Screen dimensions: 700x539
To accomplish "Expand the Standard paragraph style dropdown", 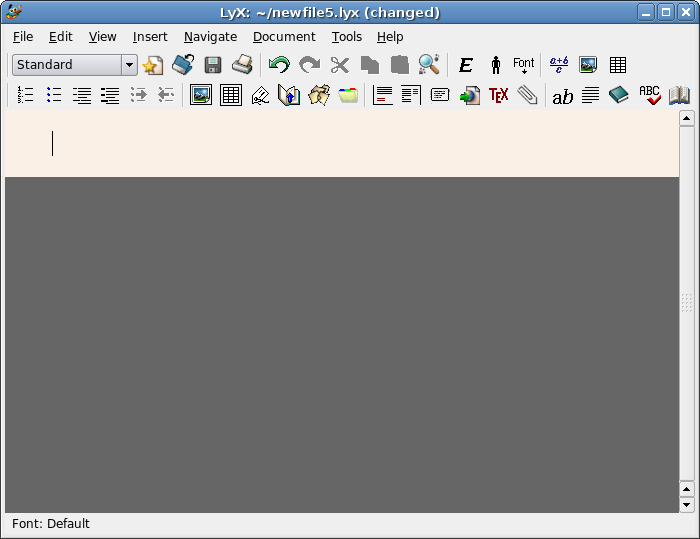I will [129, 65].
